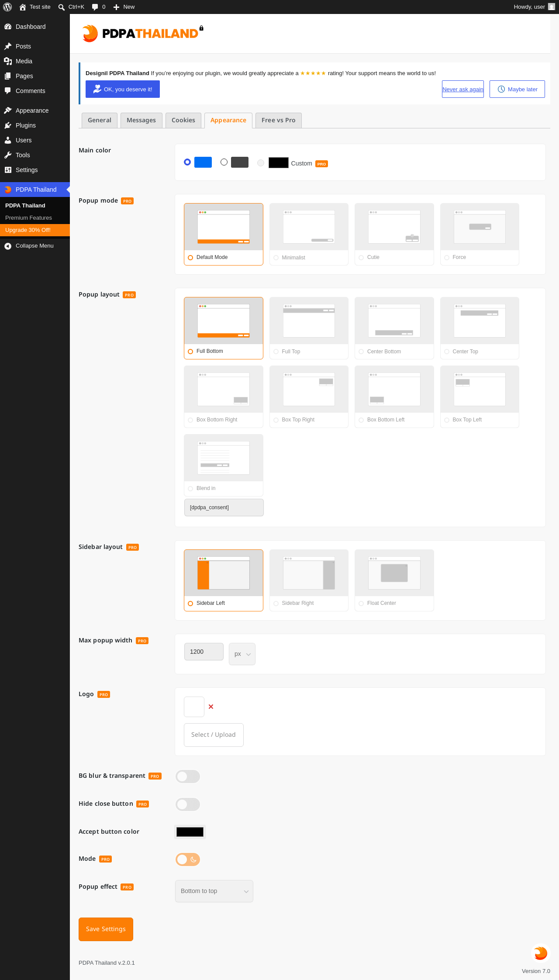Screen dimensions: 559x980
Task: Click the [dpdpa_consent] shortcode field
Action: pyautogui.click(x=224, y=507)
